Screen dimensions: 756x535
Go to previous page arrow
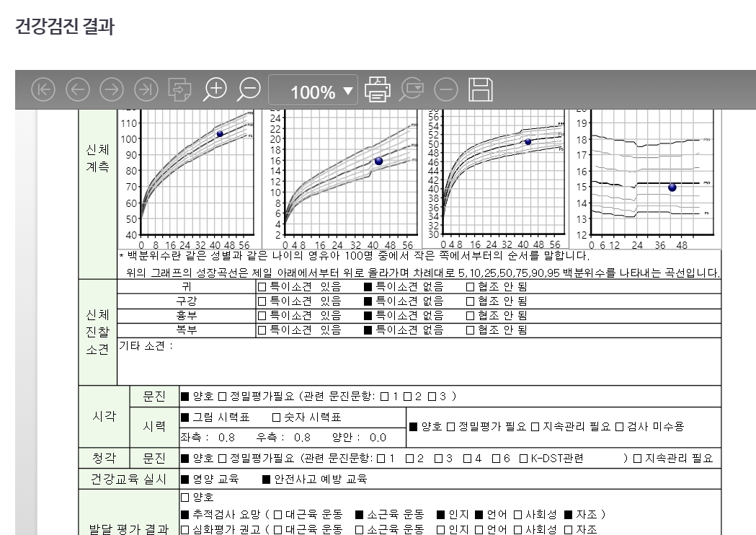78,89
